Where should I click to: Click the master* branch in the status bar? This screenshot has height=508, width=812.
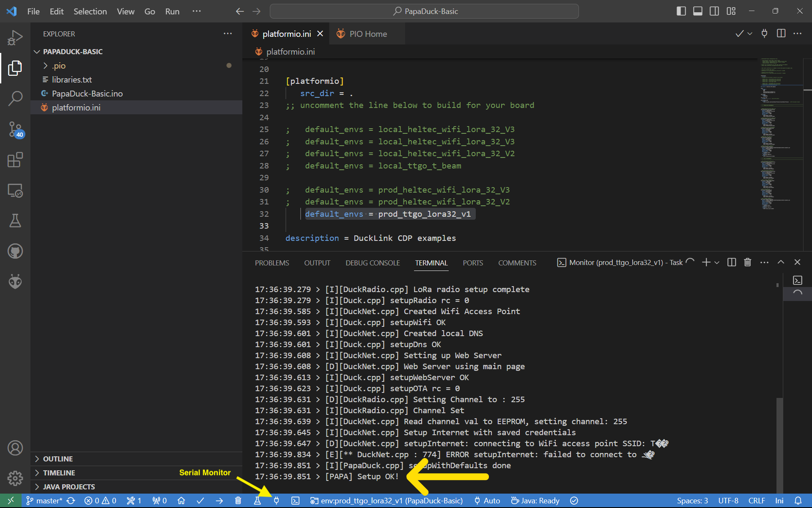[x=44, y=501]
